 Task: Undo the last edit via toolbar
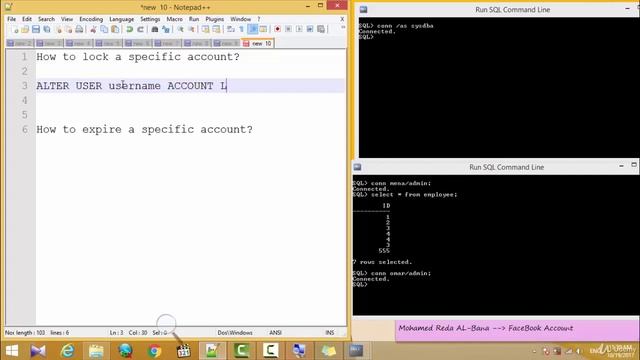[x=129, y=29]
